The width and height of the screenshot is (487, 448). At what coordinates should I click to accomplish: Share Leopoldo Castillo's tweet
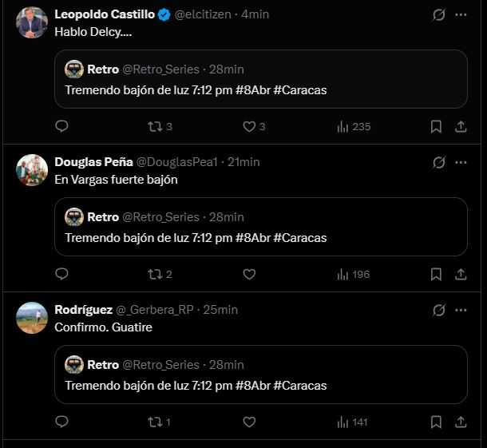pos(461,126)
